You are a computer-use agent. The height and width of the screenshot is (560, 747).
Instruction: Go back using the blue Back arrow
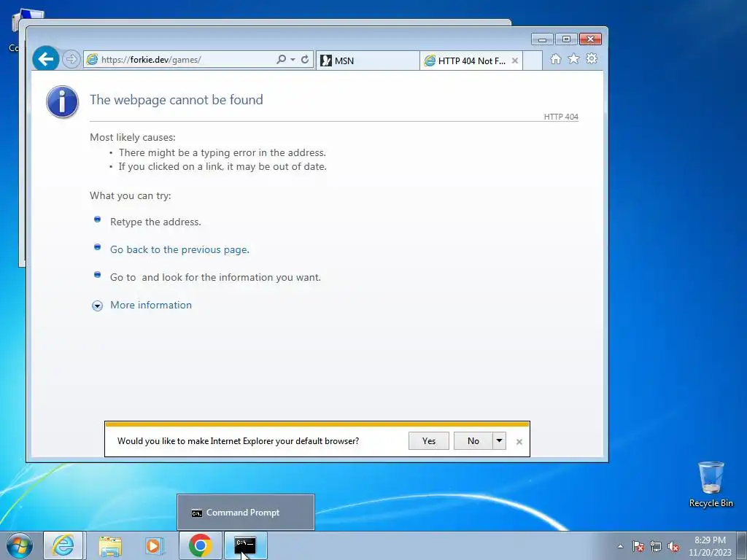(46, 59)
